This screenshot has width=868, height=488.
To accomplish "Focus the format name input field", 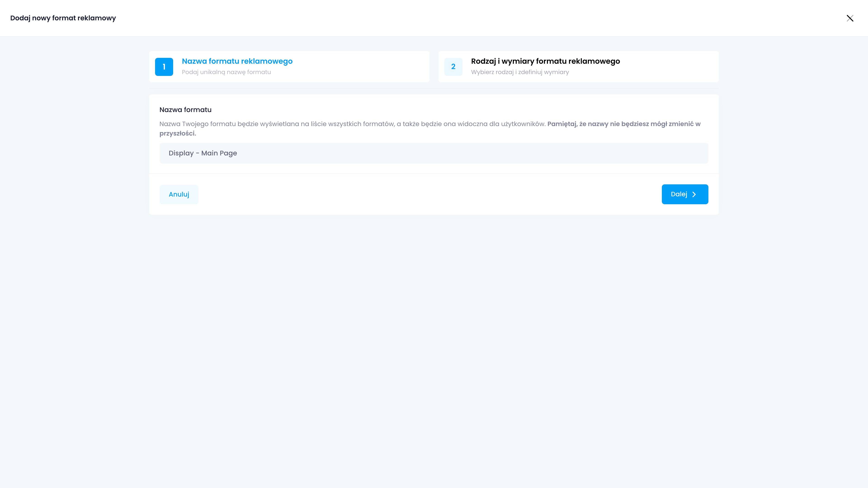I will point(434,153).
